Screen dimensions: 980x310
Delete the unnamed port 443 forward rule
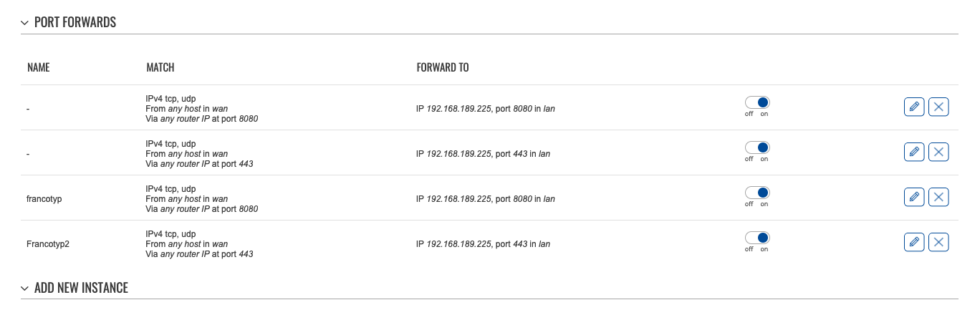click(938, 152)
